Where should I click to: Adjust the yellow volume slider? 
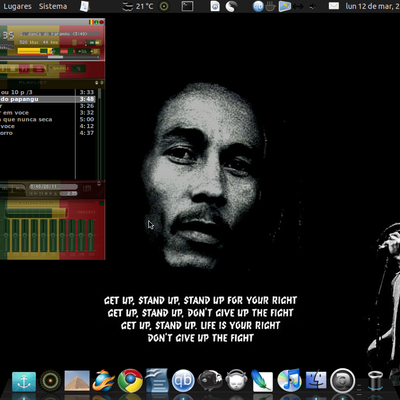pos(35,51)
